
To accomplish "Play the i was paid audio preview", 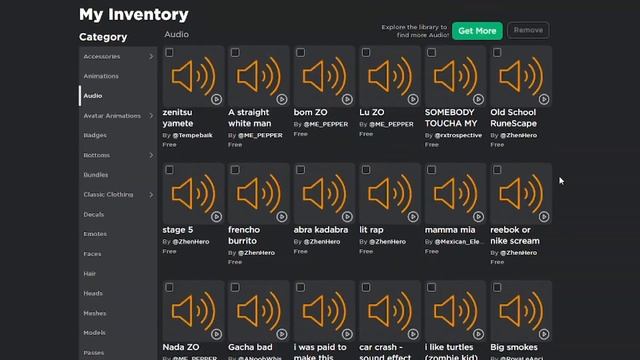I will point(347,334).
